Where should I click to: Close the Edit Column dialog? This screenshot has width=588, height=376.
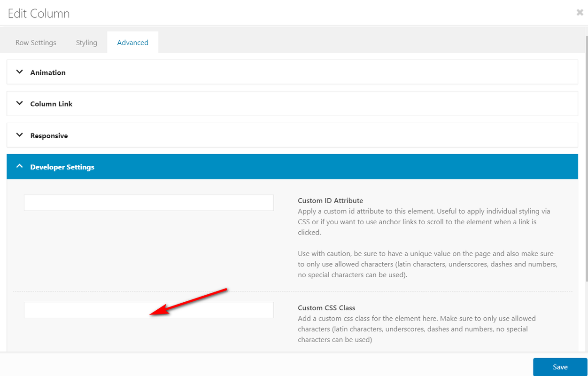click(x=580, y=13)
